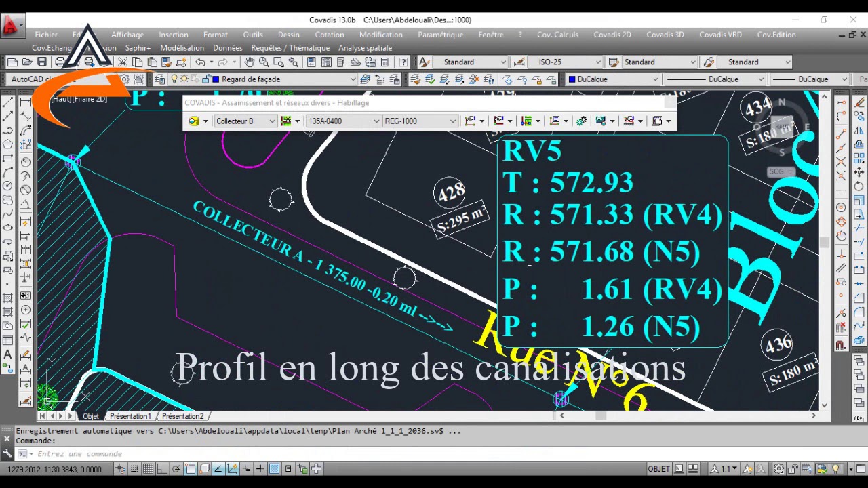Open the ISO-25 dimension style dropdown

pyautogui.click(x=598, y=62)
